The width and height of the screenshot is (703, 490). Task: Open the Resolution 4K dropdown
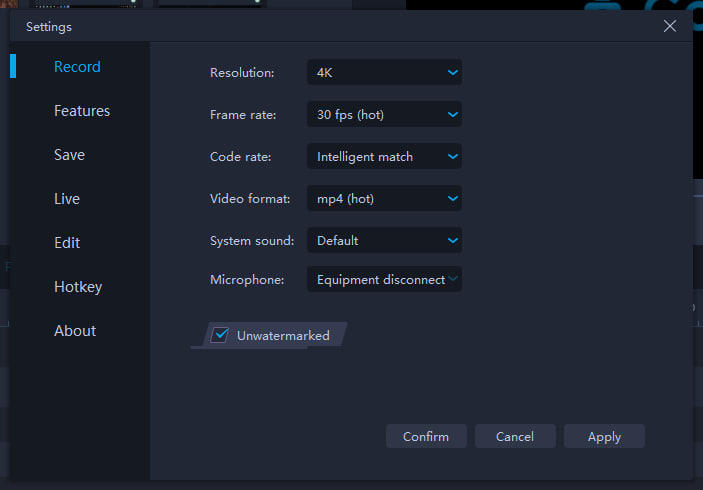(384, 72)
